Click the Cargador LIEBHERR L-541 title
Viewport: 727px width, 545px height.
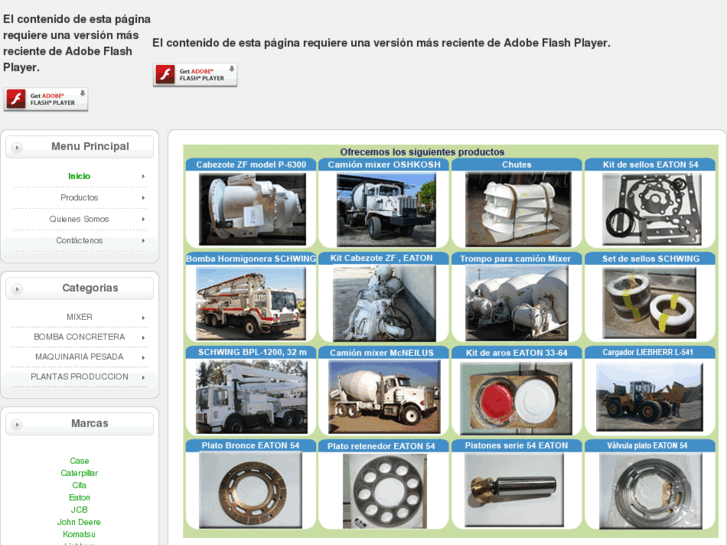(648, 353)
